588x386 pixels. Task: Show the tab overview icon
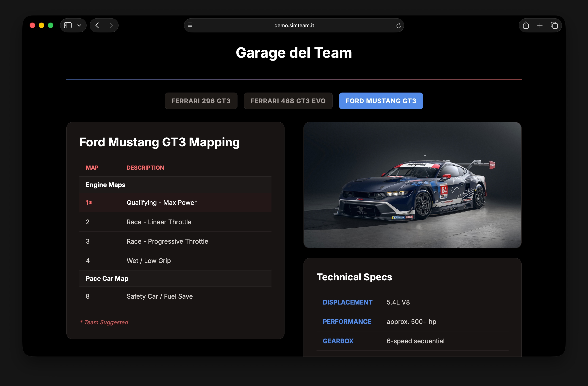pyautogui.click(x=554, y=25)
